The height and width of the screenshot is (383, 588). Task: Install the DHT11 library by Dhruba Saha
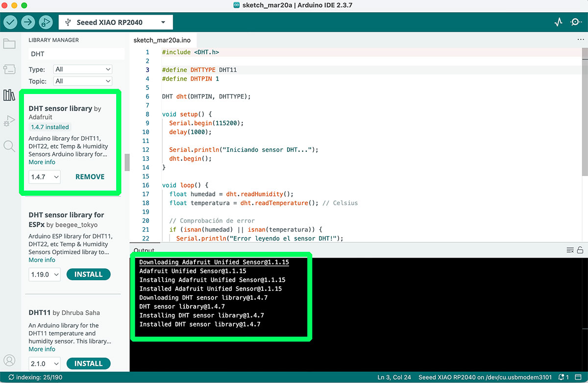click(88, 364)
